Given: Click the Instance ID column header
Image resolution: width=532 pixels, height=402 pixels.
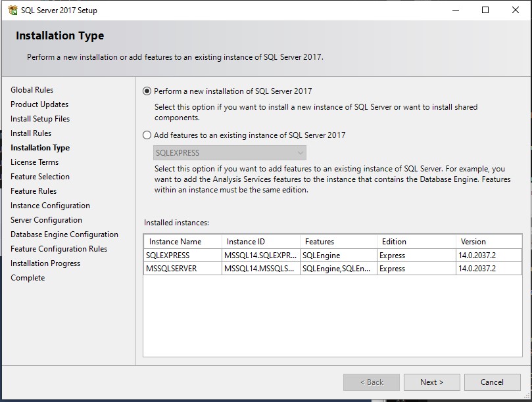Looking at the screenshot, I should point(261,242).
